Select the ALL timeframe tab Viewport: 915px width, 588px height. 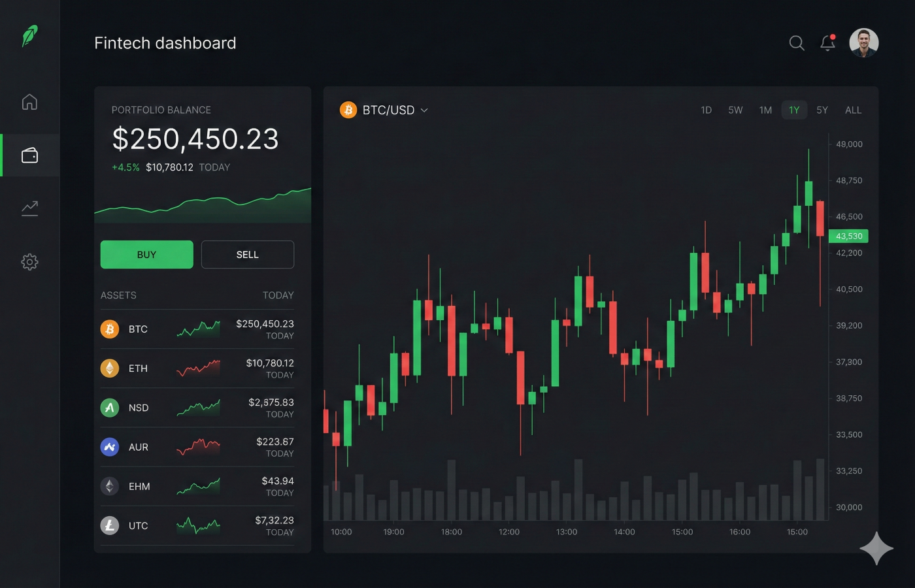pos(854,110)
